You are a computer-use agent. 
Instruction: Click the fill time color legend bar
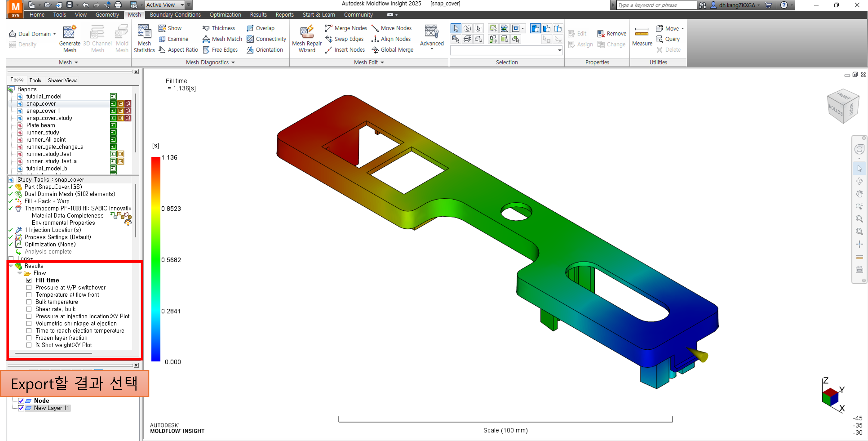coord(156,259)
